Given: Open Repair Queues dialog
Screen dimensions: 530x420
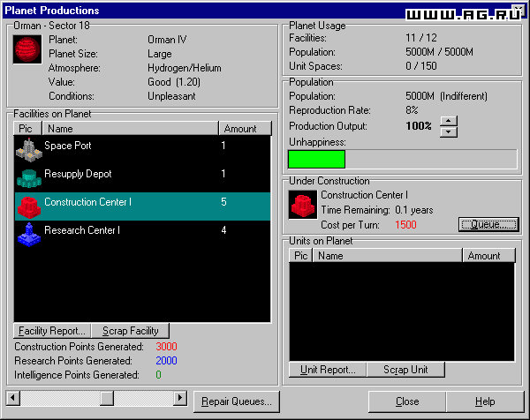Looking at the screenshot, I should 237,401.
